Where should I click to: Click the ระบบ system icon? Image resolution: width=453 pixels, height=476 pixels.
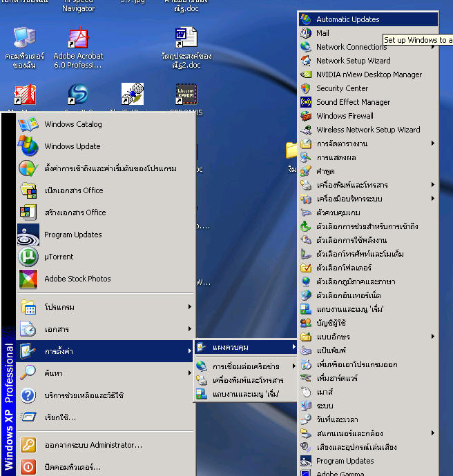pos(306,406)
